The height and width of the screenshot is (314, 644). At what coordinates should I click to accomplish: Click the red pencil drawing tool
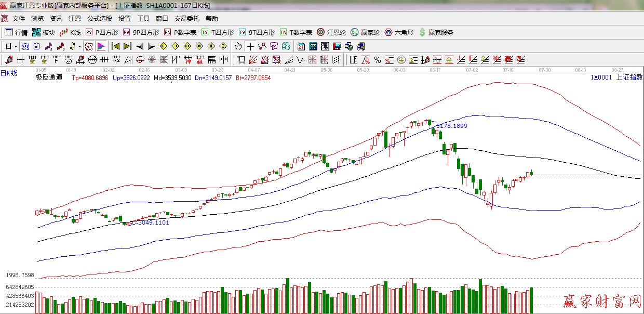9,59
